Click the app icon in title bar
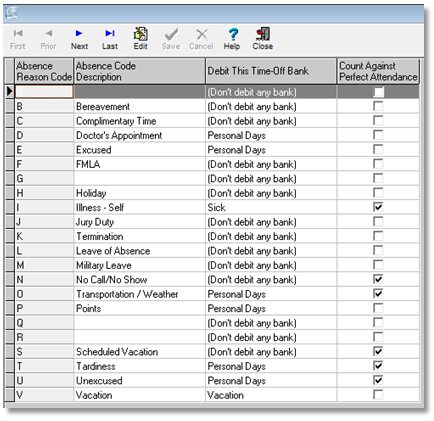 point(11,13)
